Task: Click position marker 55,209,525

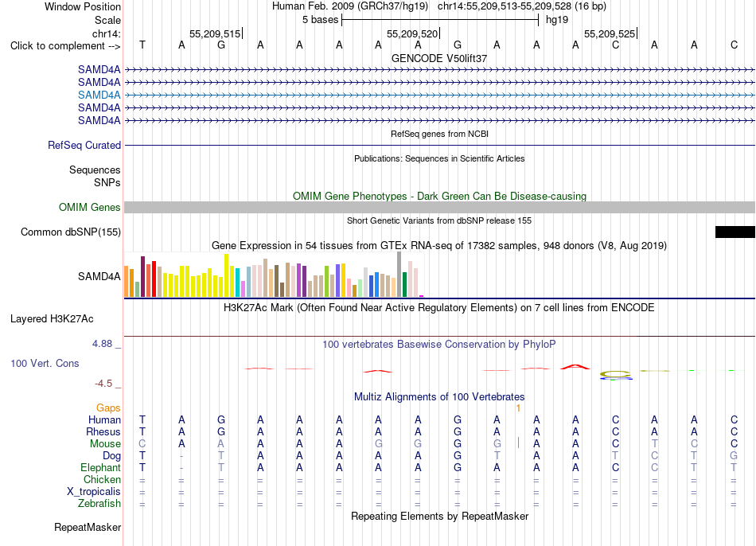Action: pyautogui.click(x=610, y=33)
